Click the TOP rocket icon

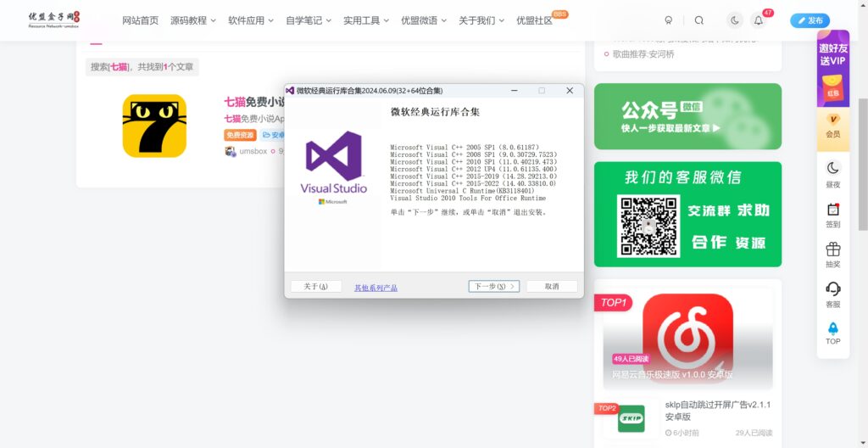pyautogui.click(x=833, y=333)
